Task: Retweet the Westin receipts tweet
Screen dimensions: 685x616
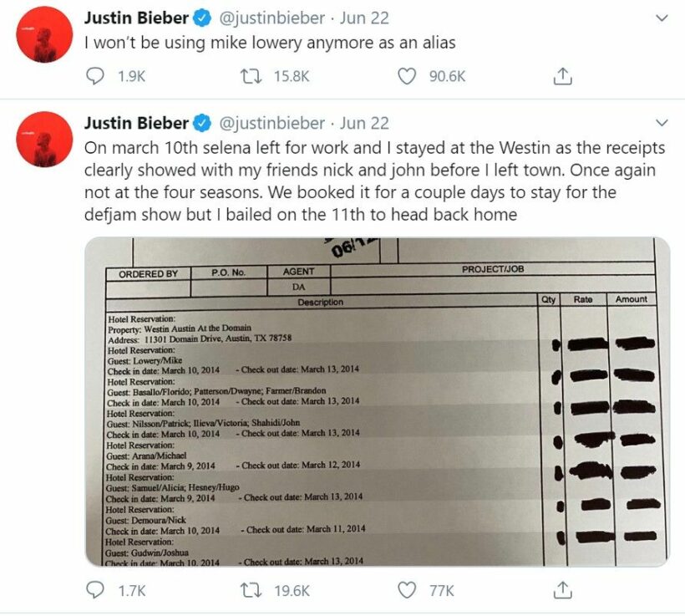Action: (249, 590)
